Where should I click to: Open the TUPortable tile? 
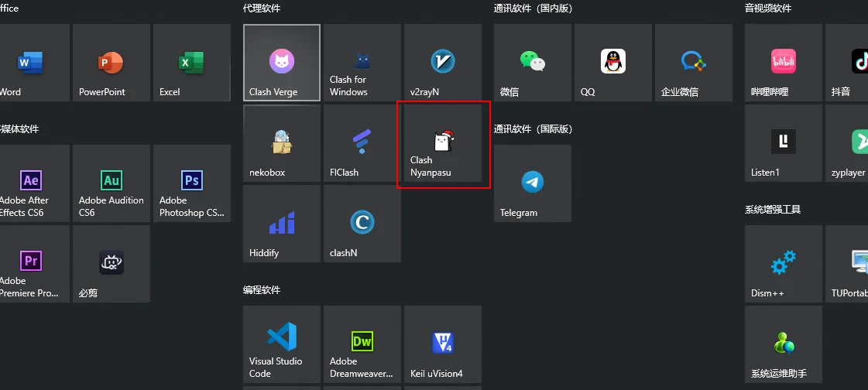[x=846, y=264]
